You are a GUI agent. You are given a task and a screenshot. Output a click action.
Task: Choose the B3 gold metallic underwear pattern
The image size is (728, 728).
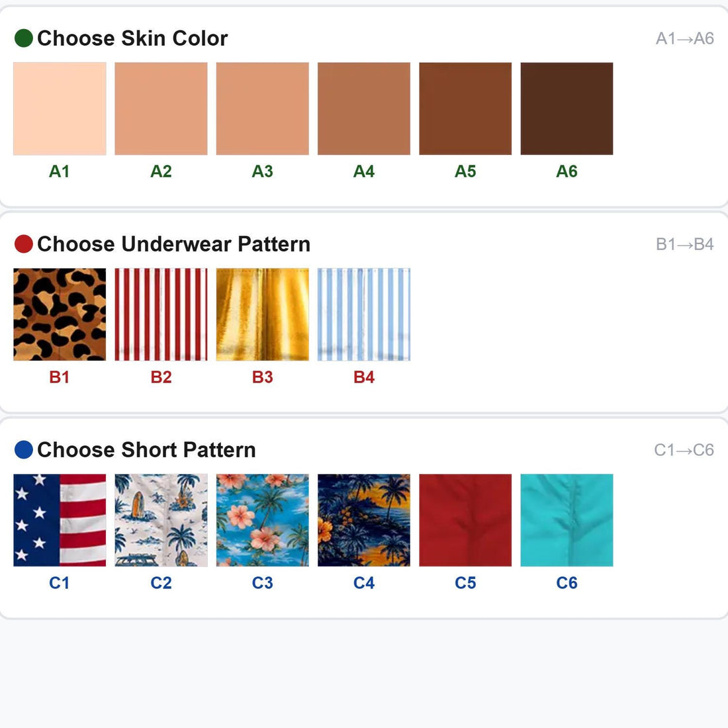pyautogui.click(x=262, y=314)
